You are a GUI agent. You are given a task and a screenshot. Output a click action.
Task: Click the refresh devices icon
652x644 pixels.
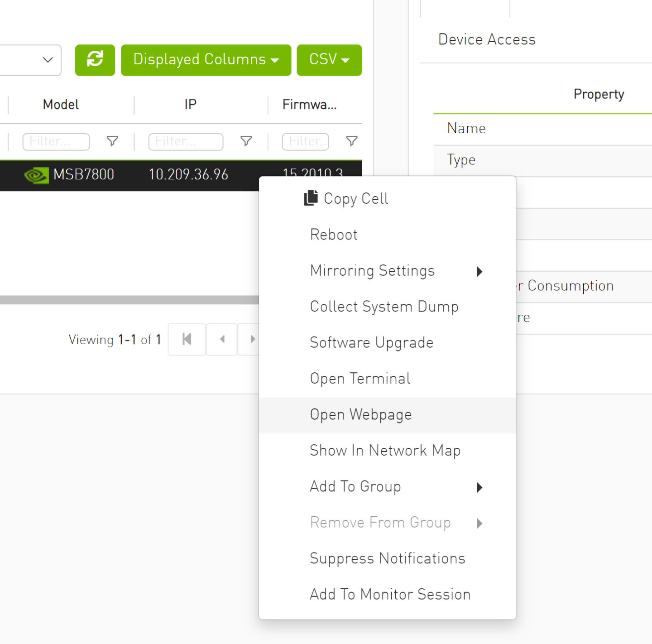click(95, 59)
